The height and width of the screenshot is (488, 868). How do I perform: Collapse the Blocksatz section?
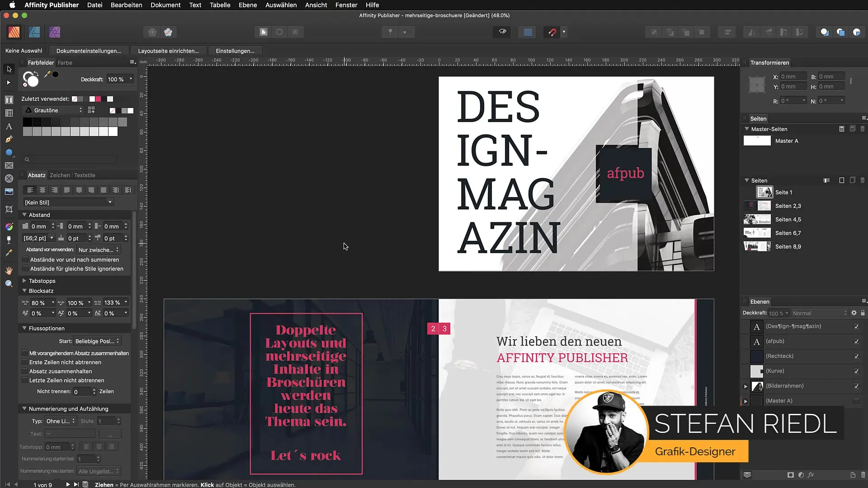click(x=24, y=291)
